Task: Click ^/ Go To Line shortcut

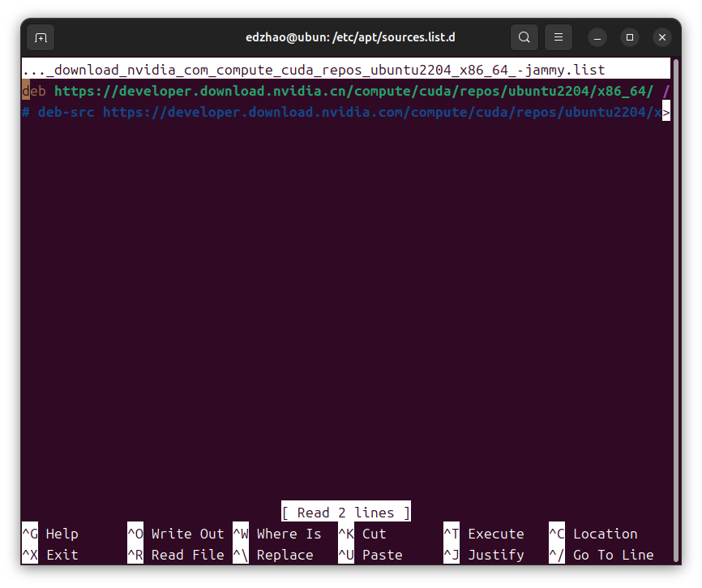Action: pos(601,555)
